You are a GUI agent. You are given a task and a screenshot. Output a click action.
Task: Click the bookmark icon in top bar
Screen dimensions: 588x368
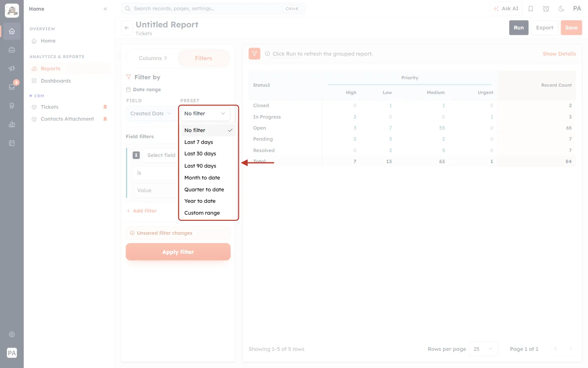click(x=531, y=9)
